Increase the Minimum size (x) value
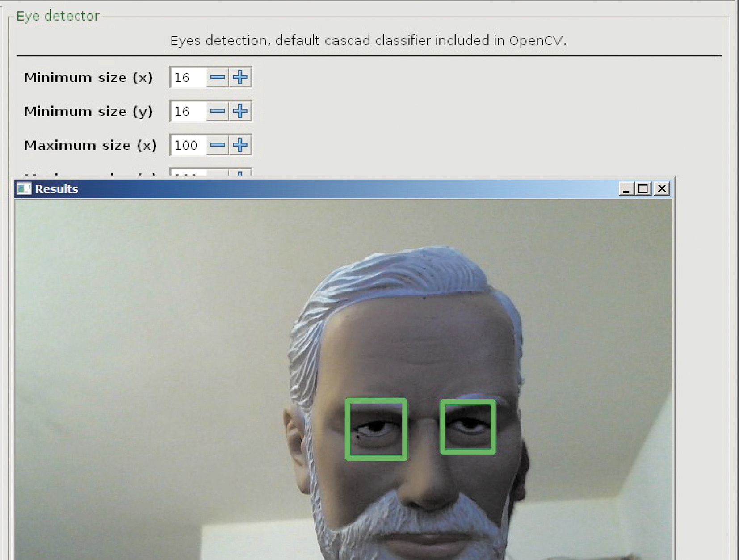This screenshot has height=560, width=739. click(x=240, y=77)
